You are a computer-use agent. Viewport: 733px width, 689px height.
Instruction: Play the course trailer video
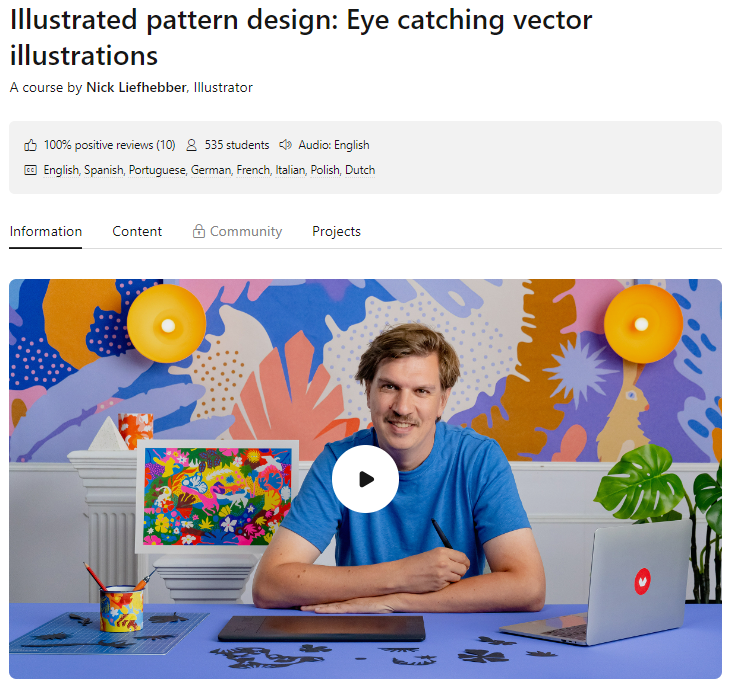pyautogui.click(x=365, y=479)
